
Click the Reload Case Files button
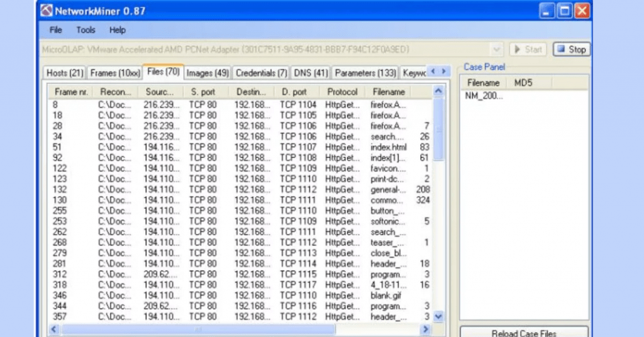click(x=524, y=333)
